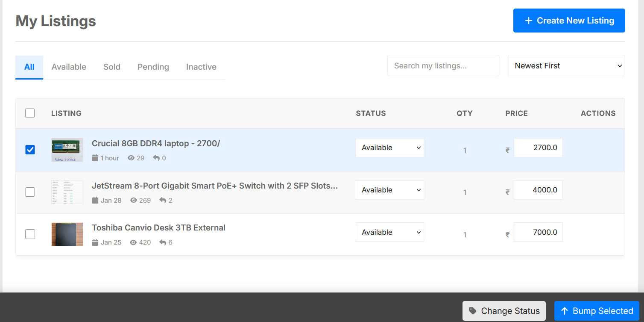
Task: Click the reply arrow icon on JetStream listing
Action: point(163,200)
